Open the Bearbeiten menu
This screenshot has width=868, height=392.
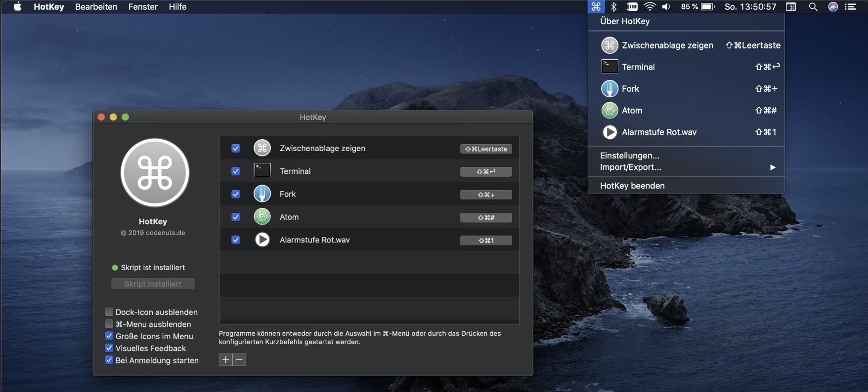(96, 7)
